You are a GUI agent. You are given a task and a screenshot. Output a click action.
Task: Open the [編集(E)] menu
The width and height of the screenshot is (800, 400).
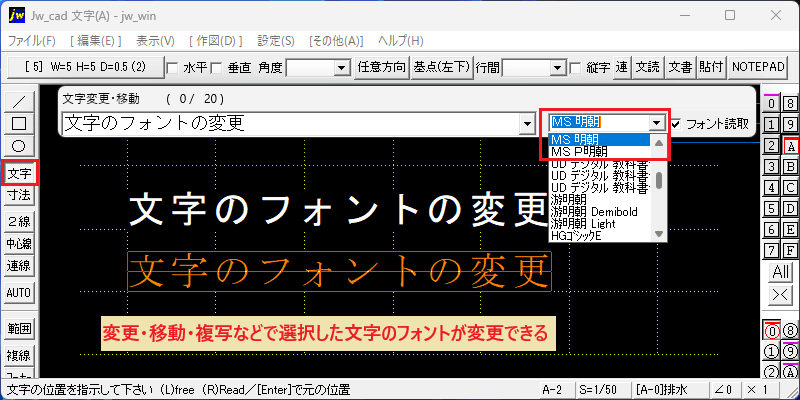pos(96,41)
